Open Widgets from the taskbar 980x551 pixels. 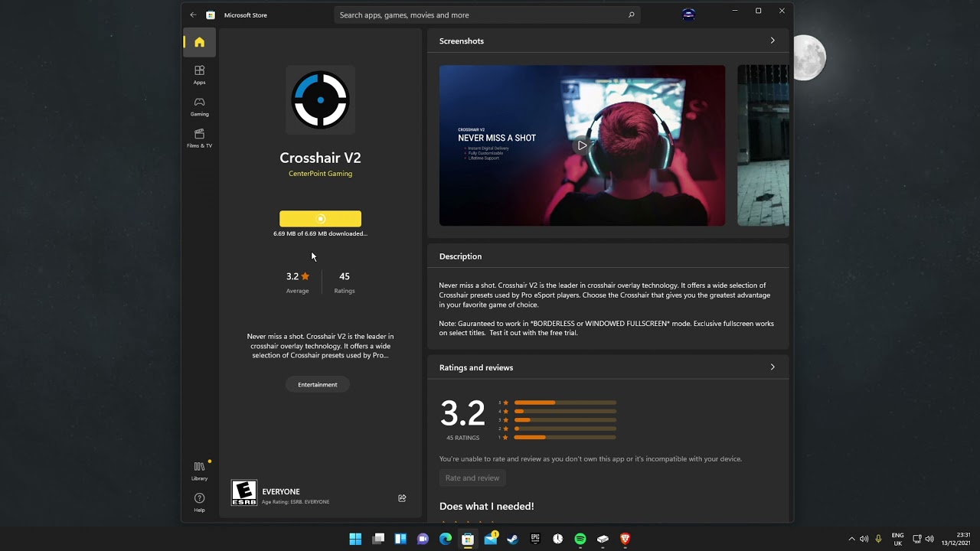[x=400, y=539]
